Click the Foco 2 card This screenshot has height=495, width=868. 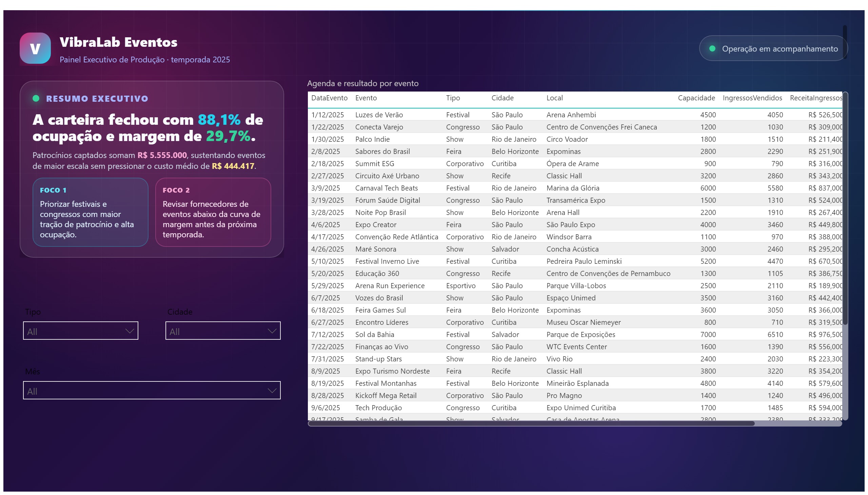click(213, 212)
